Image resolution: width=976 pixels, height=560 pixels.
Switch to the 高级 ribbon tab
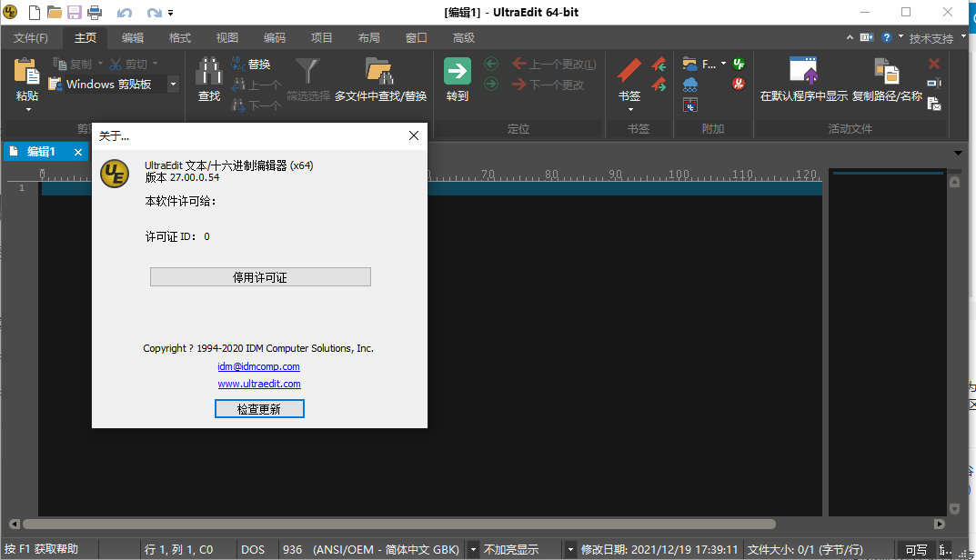coord(464,38)
